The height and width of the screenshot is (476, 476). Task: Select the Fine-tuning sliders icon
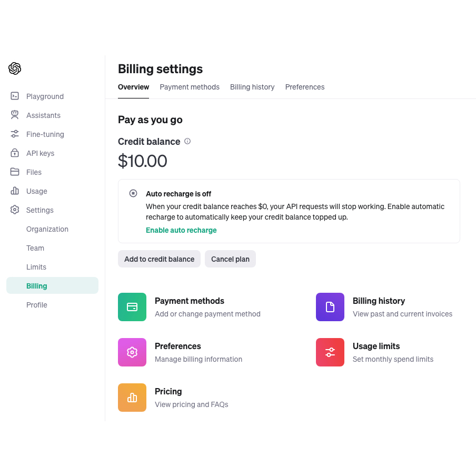tap(15, 134)
